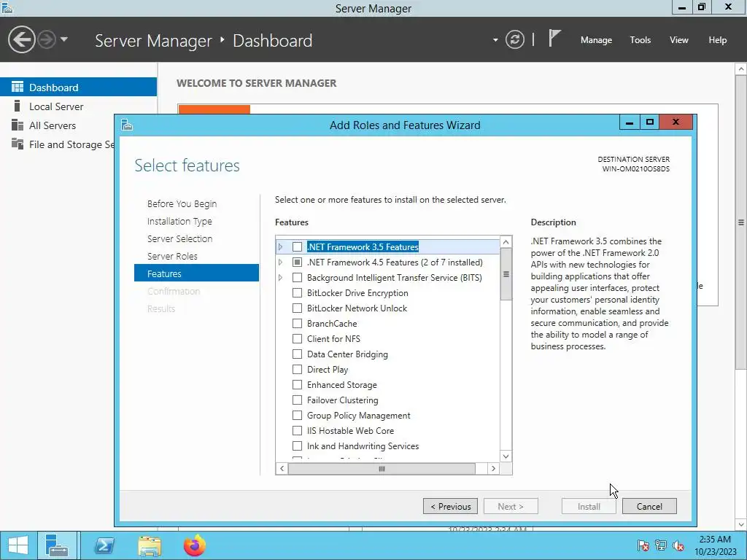Open dropdown arrow left of refresh icon
The height and width of the screenshot is (560, 747).
[495, 40]
